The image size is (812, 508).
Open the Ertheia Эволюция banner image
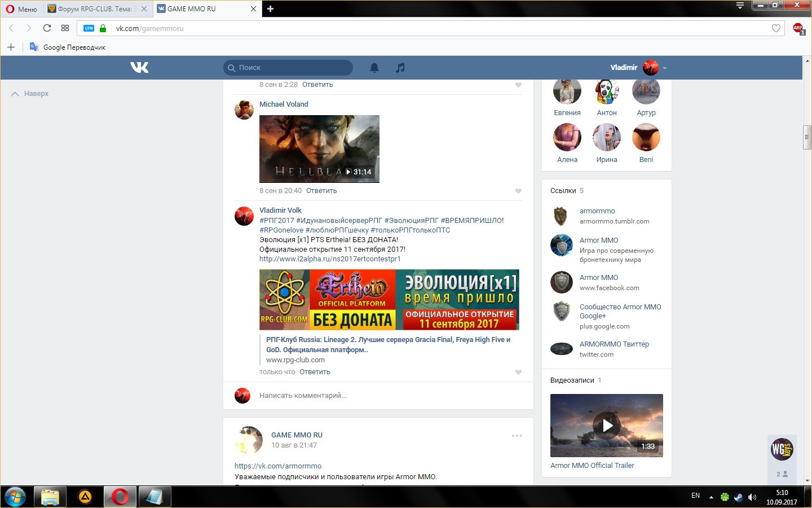click(389, 300)
